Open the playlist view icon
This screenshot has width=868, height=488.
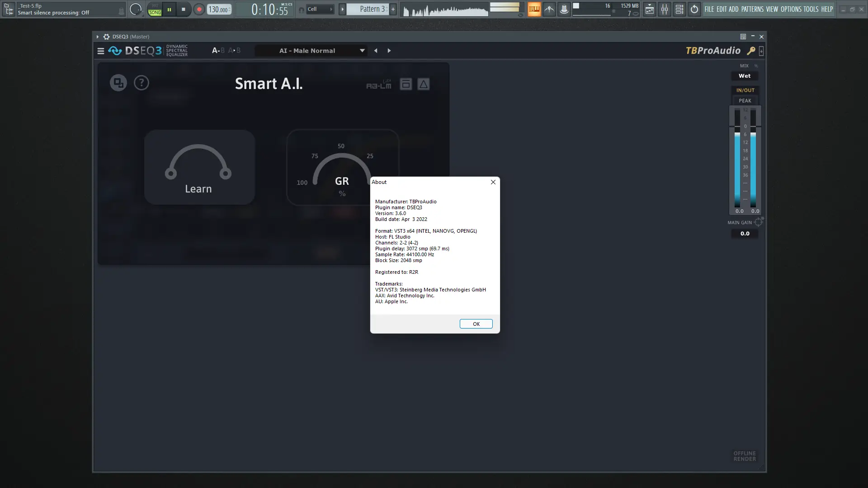650,9
